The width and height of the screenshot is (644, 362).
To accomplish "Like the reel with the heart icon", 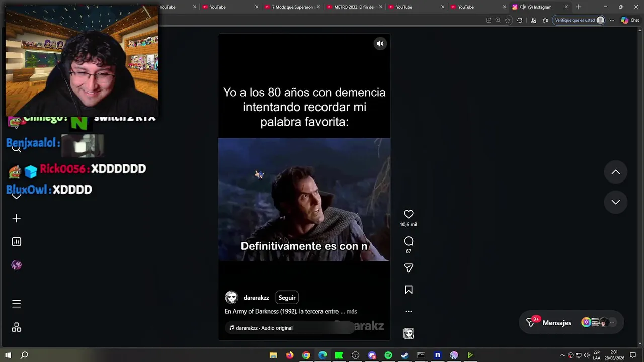I will [x=409, y=214].
